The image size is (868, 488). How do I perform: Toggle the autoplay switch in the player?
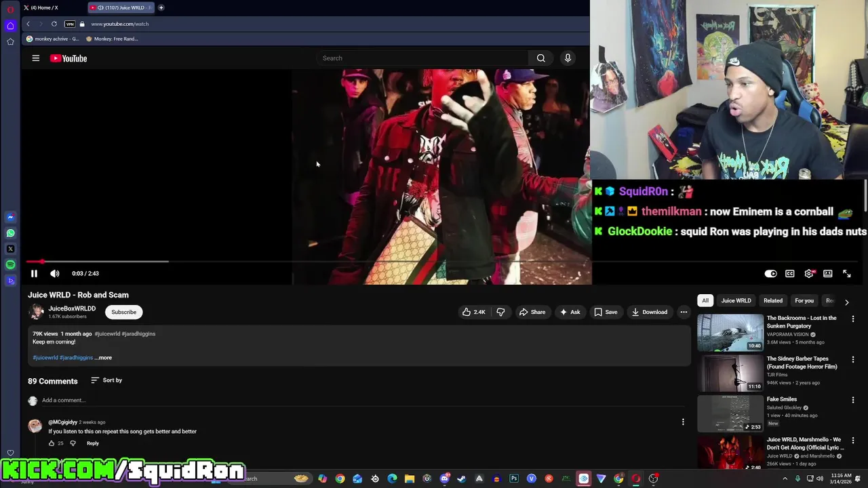click(770, 274)
